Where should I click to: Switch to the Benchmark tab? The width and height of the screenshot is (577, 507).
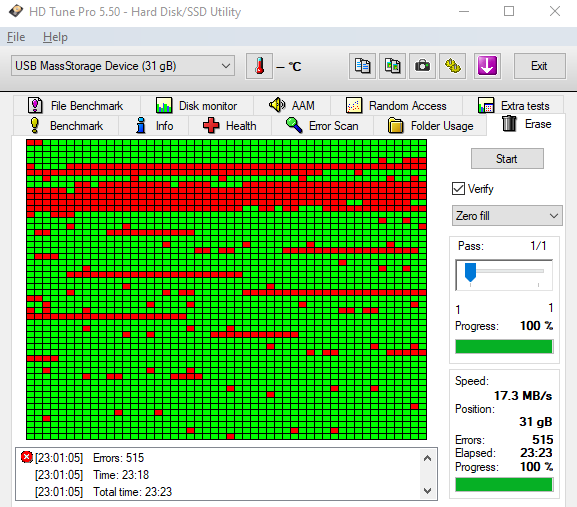66,125
